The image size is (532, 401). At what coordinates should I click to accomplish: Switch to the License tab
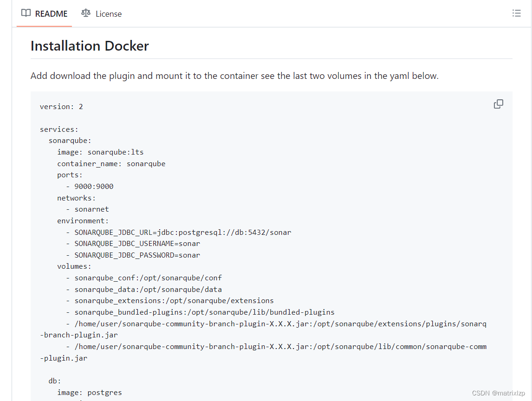pos(108,13)
